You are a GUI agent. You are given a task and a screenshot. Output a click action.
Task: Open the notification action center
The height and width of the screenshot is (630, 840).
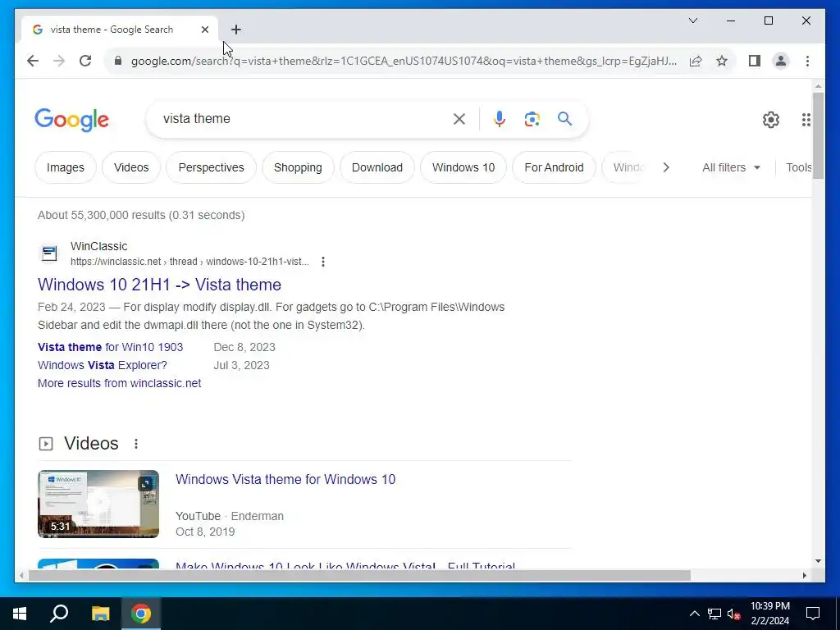click(813, 614)
